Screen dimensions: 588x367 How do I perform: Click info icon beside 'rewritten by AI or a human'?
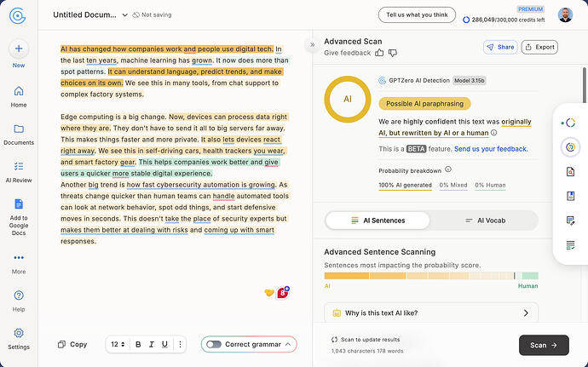click(494, 133)
